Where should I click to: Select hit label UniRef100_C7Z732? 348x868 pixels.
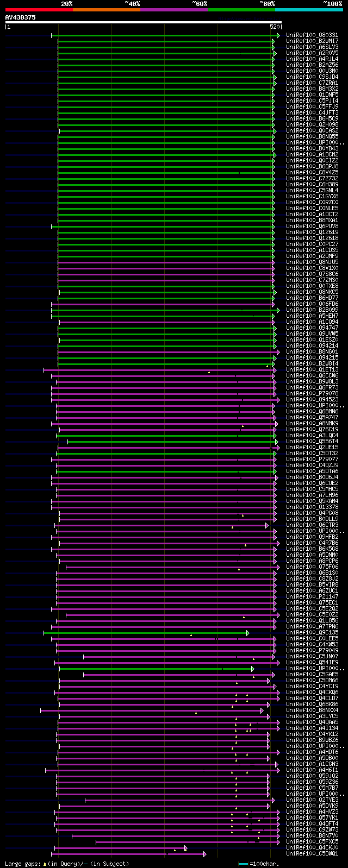(312, 179)
